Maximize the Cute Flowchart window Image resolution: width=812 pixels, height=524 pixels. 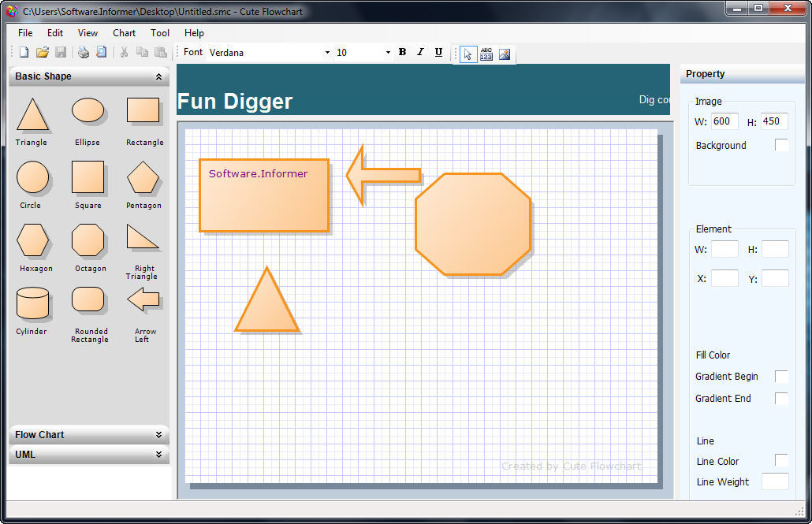tap(758, 9)
